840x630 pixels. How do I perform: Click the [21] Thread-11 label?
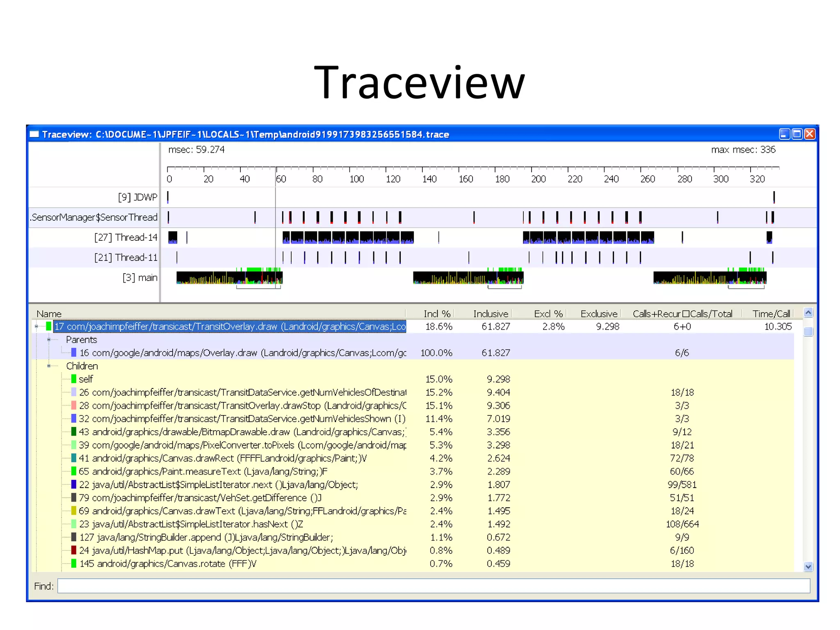tap(126, 258)
